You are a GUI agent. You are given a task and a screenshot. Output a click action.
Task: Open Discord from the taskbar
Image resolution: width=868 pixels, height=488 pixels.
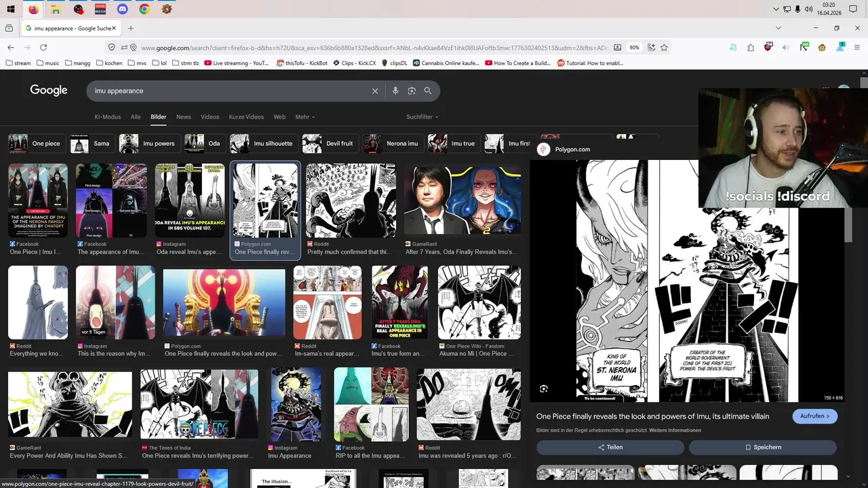click(x=122, y=9)
